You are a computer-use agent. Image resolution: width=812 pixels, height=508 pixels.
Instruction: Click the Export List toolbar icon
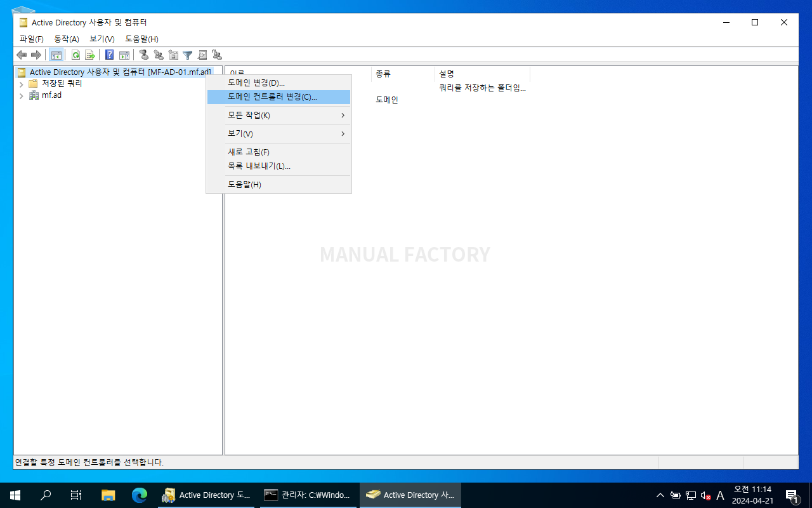coord(90,55)
